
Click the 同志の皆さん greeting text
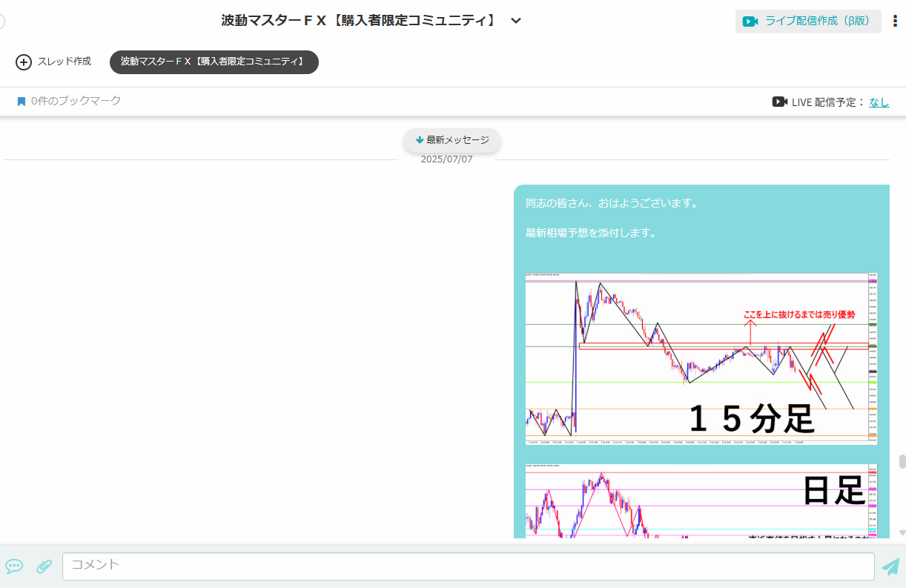coord(612,203)
